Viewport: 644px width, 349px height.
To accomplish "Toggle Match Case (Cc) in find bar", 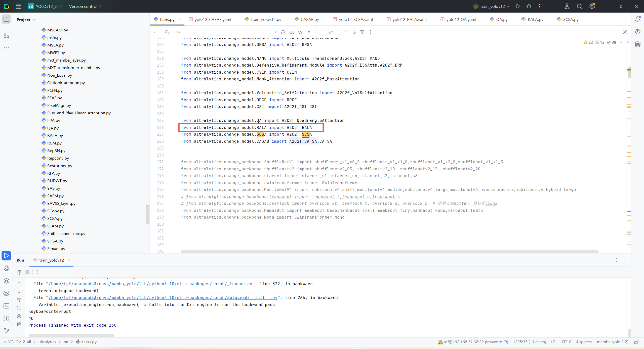I will (292, 32).
